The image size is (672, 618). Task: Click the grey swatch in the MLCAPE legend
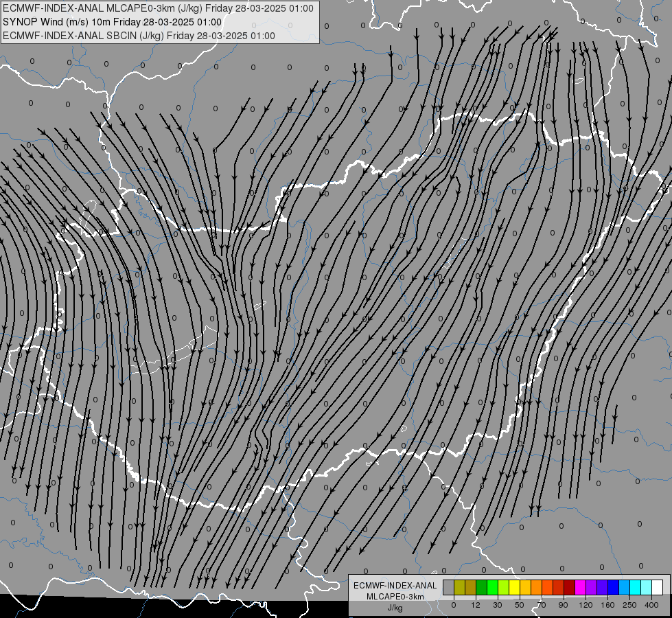449,587
